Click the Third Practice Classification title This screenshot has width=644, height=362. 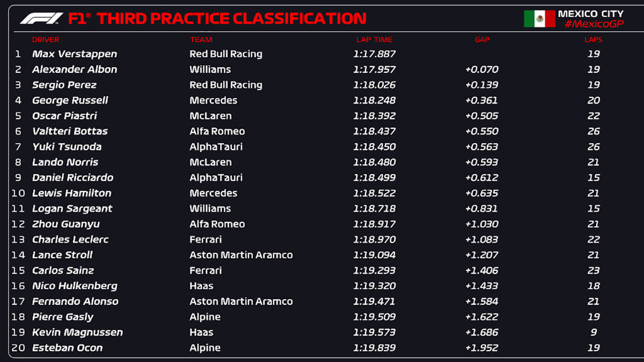tap(231, 19)
